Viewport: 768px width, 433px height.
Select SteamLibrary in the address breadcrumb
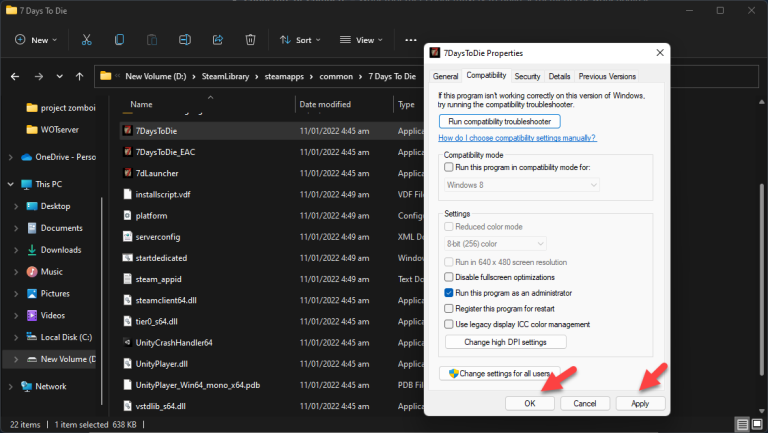click(x=225, y=76)
